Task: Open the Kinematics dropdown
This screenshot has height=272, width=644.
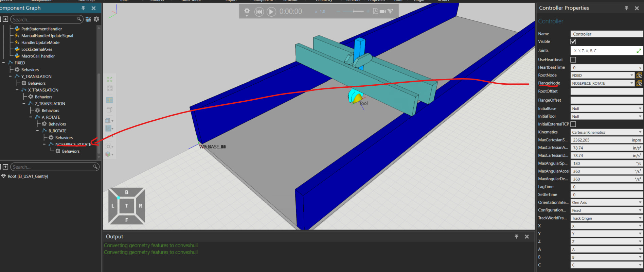Action: [x=606, y=132]
